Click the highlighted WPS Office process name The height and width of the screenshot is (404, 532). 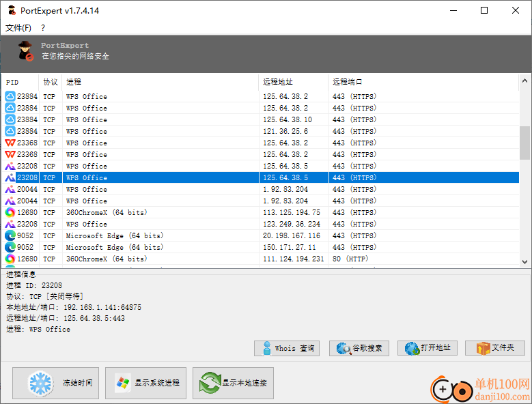point(87,177)
